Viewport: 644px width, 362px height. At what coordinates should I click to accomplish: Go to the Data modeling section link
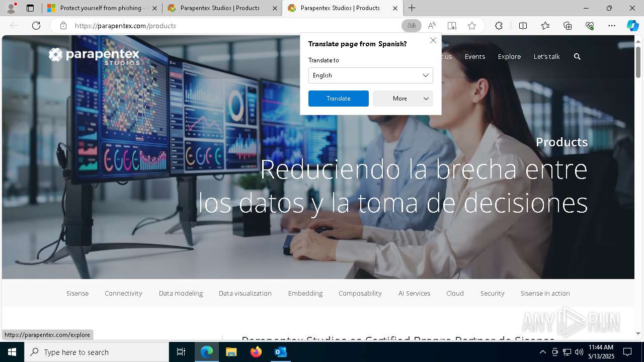(x=181, y=293)
